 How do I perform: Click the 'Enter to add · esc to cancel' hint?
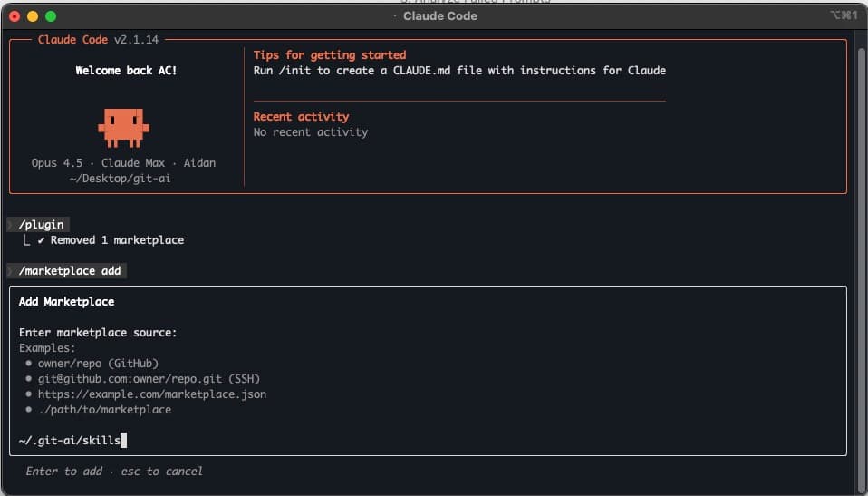tap(114, 471)
